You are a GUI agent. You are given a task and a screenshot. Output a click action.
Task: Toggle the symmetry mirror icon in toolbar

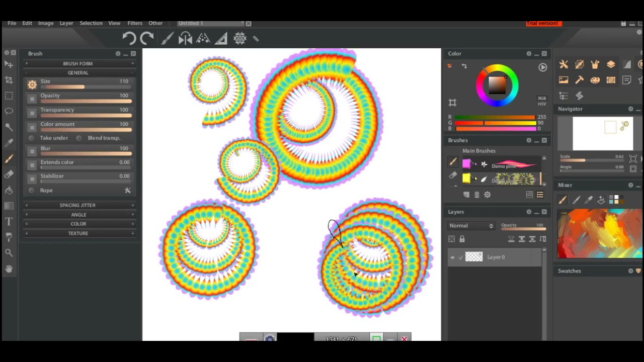[x=185, y=38]
